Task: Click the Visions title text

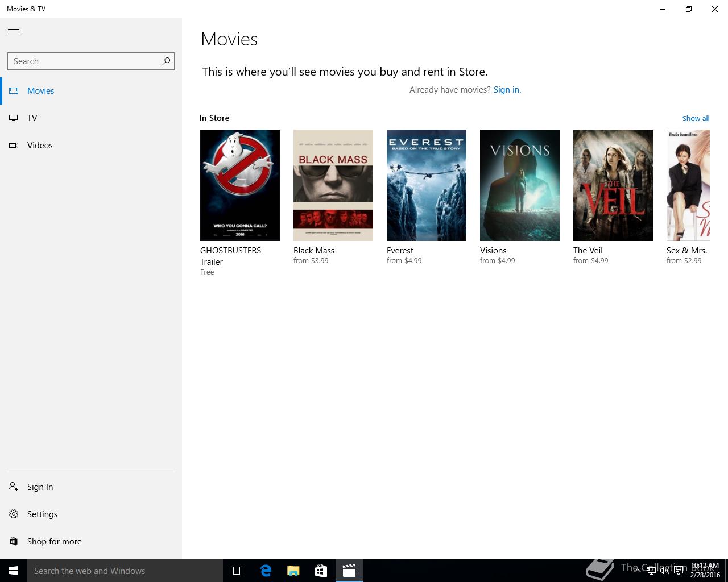Action: click(493, 251)
